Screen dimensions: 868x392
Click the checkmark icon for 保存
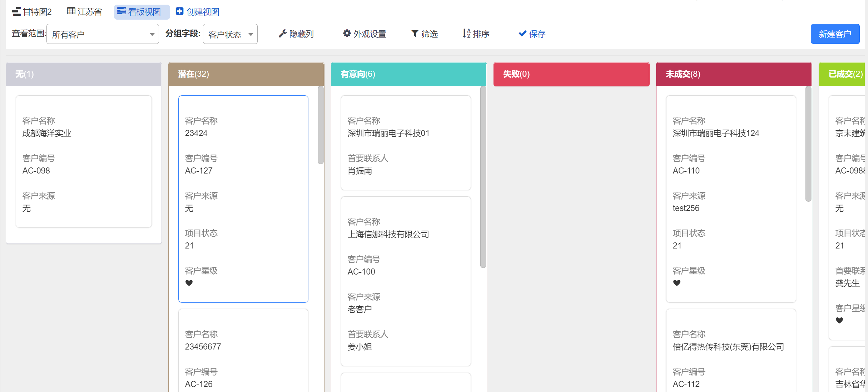(x=522, y=34)
